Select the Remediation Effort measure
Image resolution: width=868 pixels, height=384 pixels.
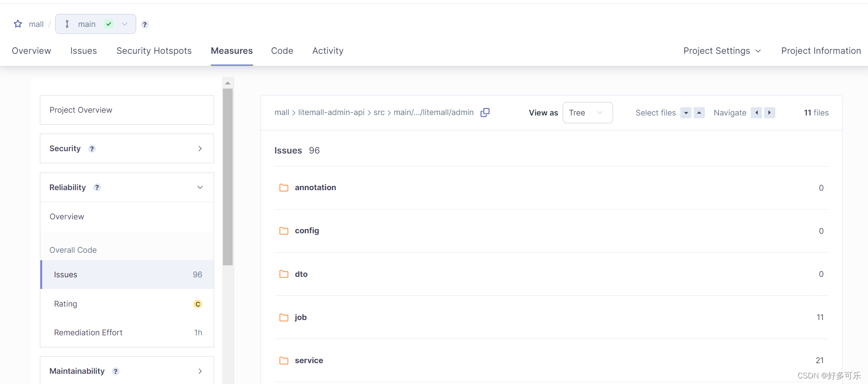pyautogui.click(x=127, y=333)
